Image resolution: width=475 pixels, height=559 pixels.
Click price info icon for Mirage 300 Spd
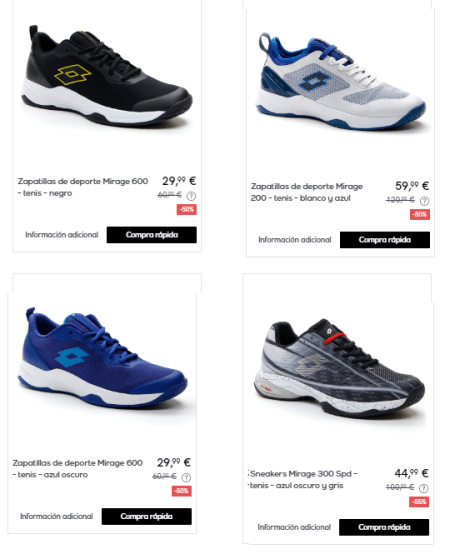click(423, 488)
